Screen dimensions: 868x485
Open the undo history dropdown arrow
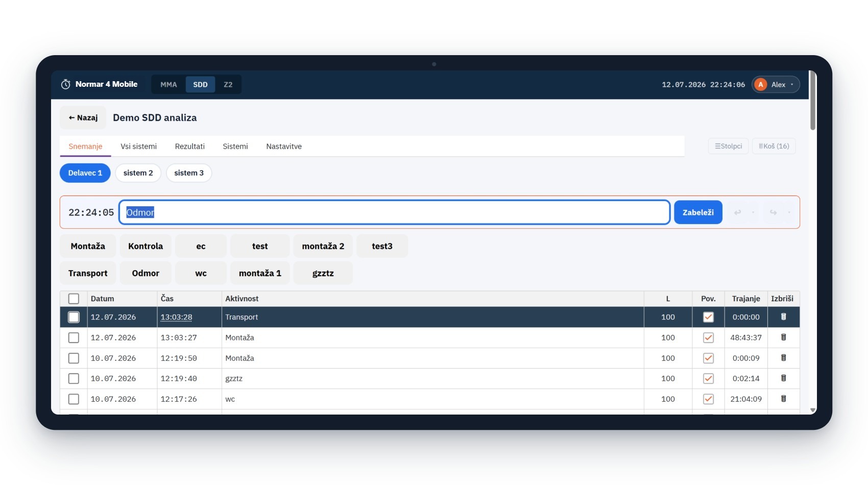753,212
